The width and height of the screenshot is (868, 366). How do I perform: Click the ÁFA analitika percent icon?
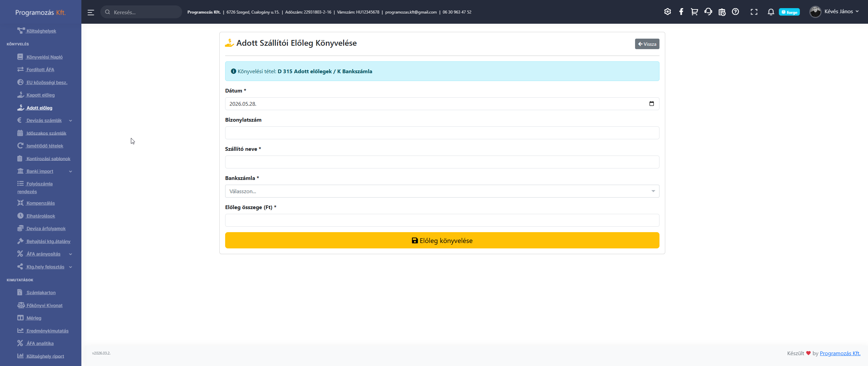20,343
